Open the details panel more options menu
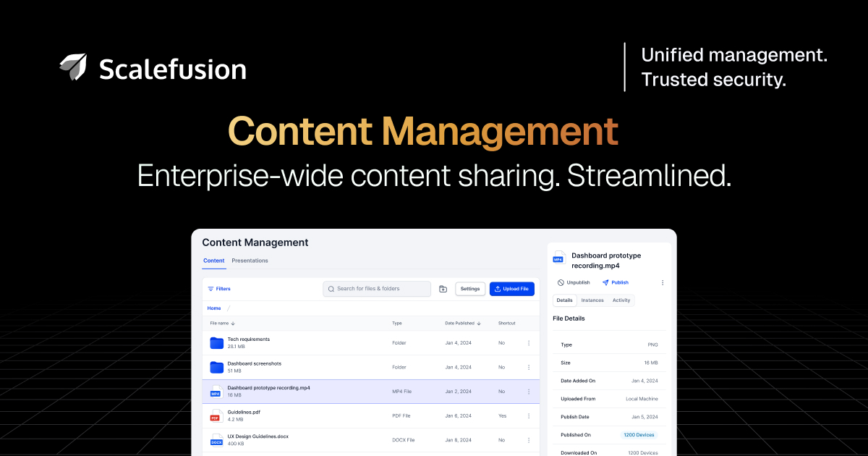The height and width of the screenshot is (456, 868). (x=663, y=282)
